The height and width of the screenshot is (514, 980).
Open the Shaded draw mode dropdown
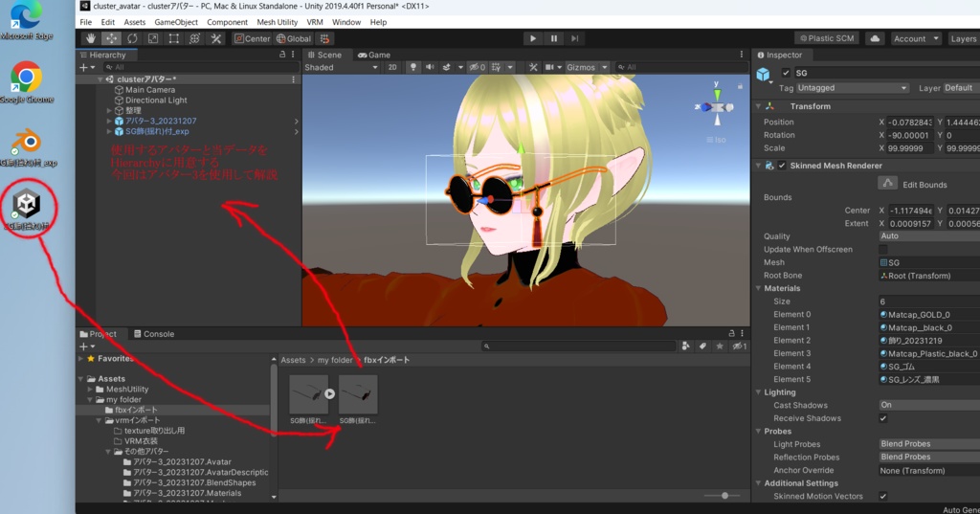coord(342,68)
